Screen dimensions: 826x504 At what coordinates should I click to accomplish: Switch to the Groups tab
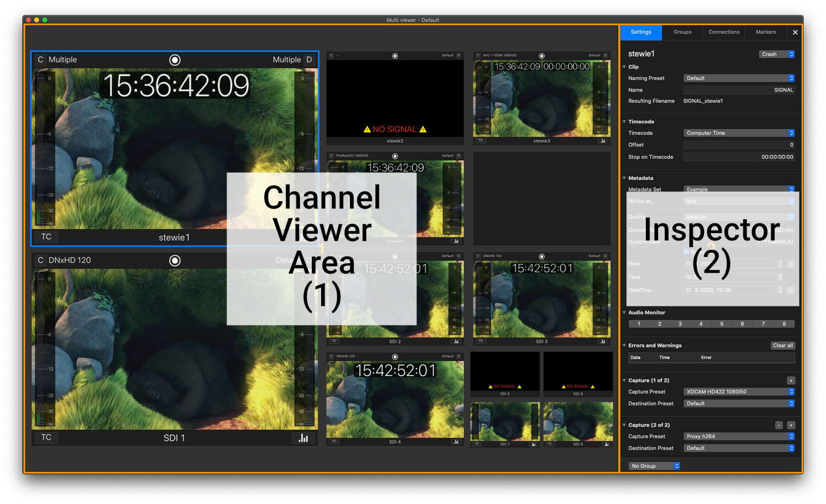click(682, 32)
